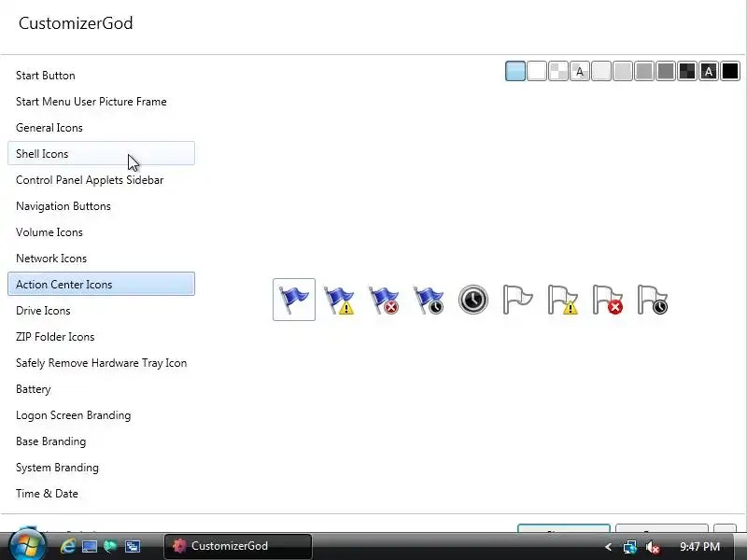Select Battery in sidebar
Screen dimensions: 747x560
(x=101, y=389)
